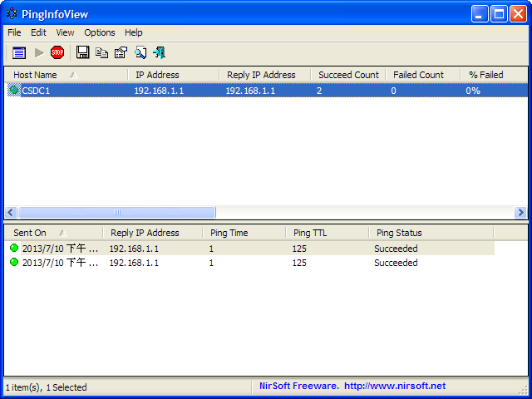532x399 pixels.
Task: Click the green icon of the first ping row
Action: coord(14,248)
